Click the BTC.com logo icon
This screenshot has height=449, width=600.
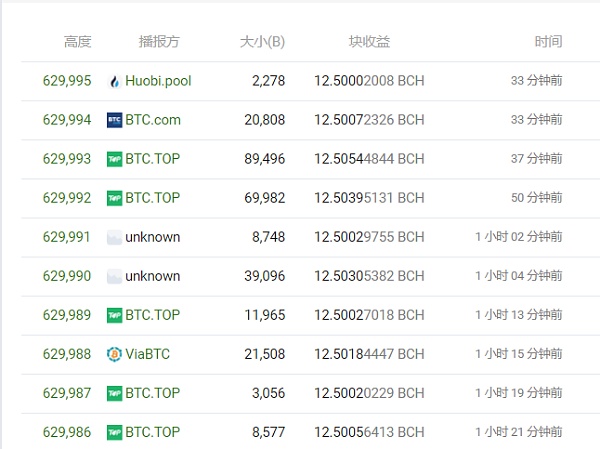[x=114, y=120]
